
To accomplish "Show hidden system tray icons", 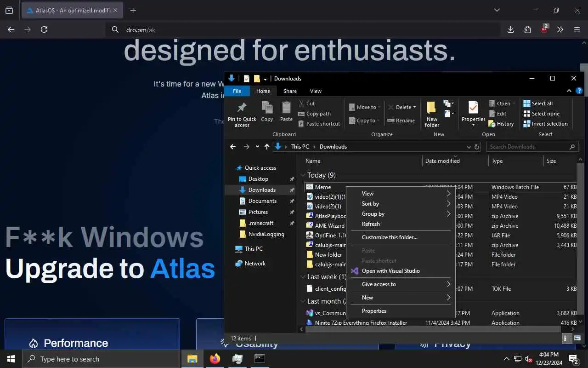I will click(x=507, y=359).
